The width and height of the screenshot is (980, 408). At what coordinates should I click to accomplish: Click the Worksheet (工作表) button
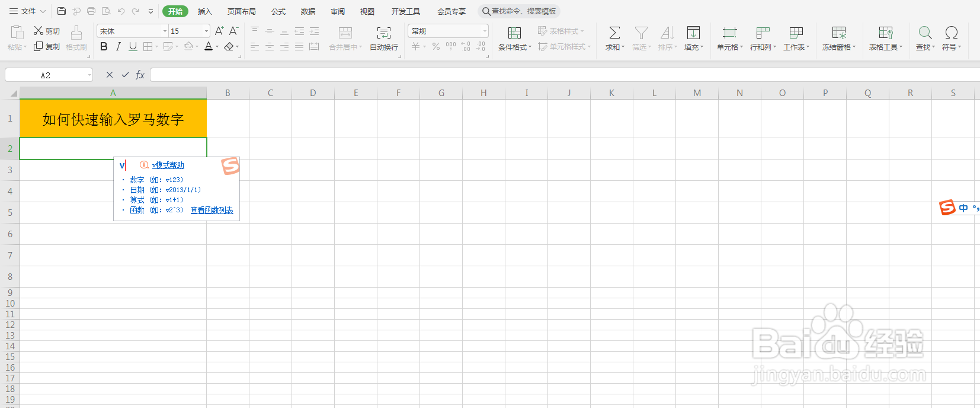pyautogui.click(x=796, y=38)
